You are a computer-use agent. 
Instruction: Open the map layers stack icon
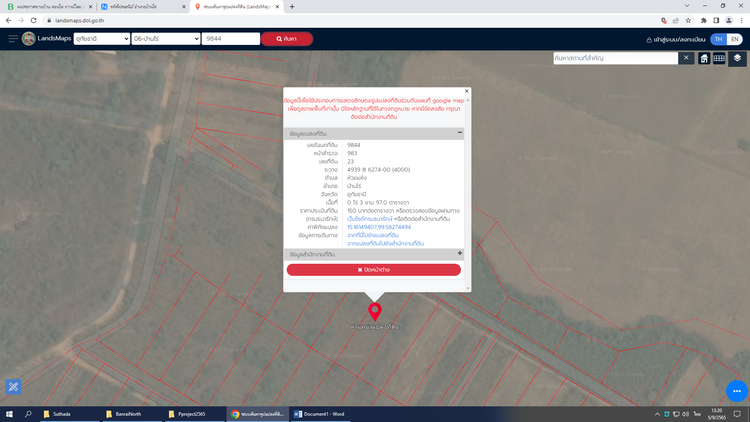(x=736, y=59)
